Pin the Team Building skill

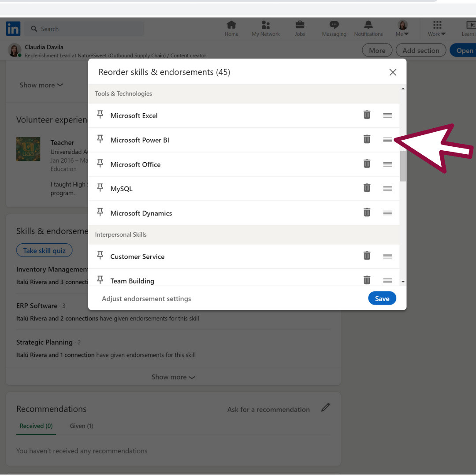click(x=100, y=279)
